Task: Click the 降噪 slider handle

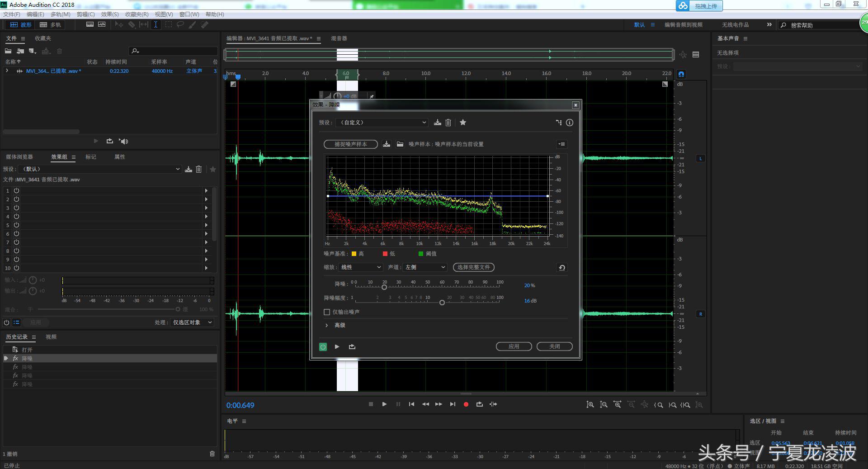Action: click(x=384, y=287)
